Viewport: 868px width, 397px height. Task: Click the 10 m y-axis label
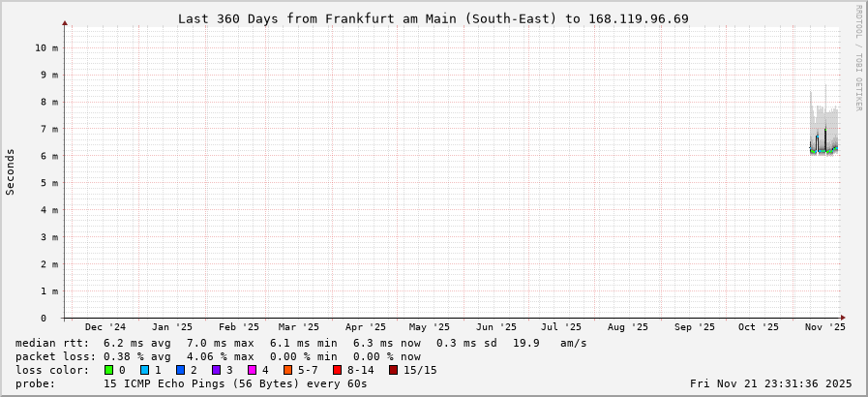tap(45, 47)
